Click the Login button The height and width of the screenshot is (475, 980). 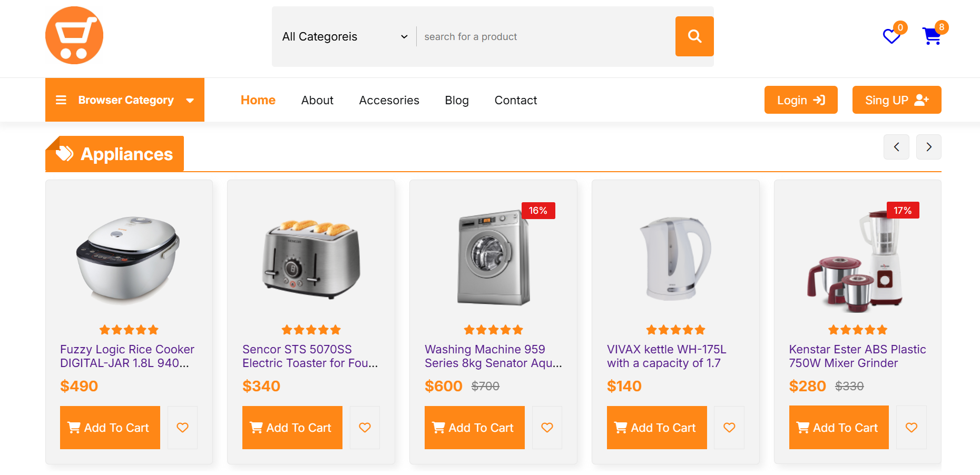pyautogui.click(x=801, y=100)
